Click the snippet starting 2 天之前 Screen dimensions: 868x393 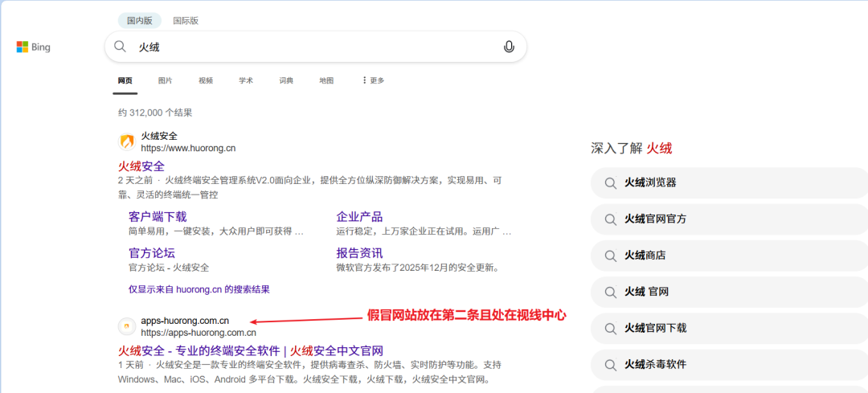[310, 187]
